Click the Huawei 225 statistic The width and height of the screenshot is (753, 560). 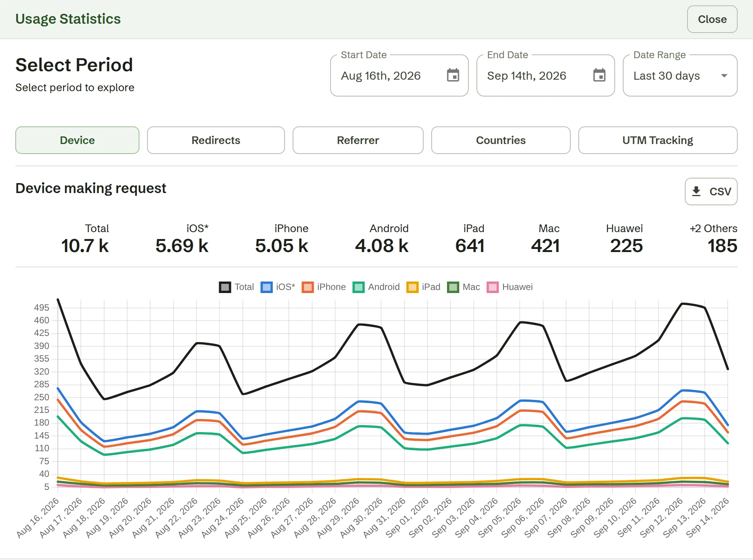[625, 239]
